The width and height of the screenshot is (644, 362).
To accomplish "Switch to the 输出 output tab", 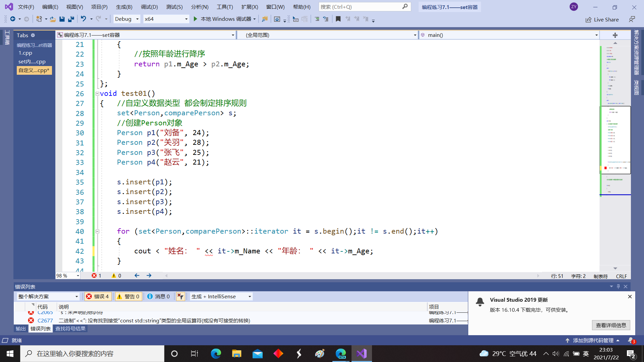I will 20,328.
